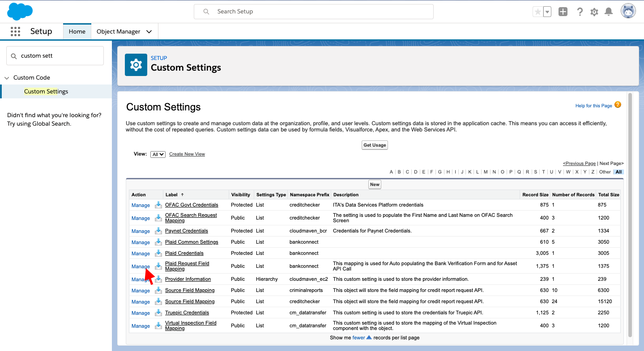Image resolution: width=644 pixels, height=351 pixels.
Task: Go to Previous Page link
Action: (x=580, y=164)
